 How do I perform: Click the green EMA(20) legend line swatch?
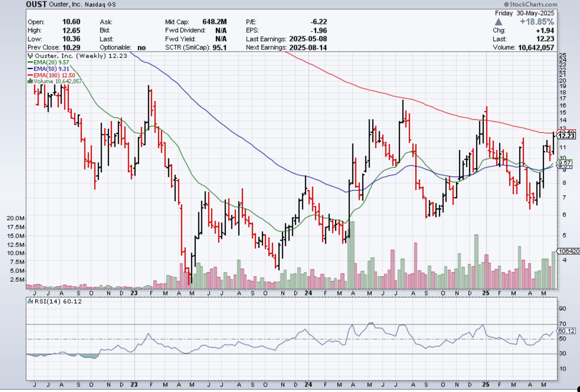[30, 62]
